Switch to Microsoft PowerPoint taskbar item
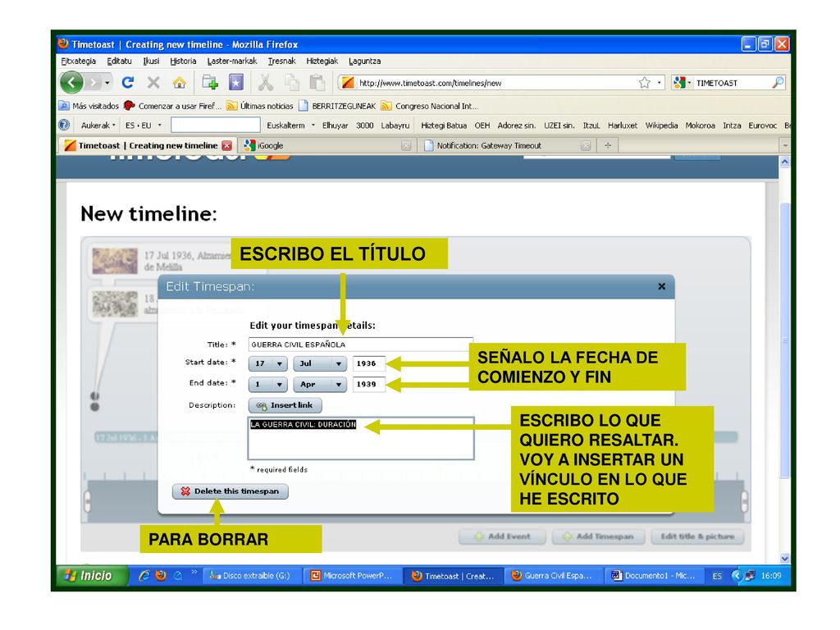The width and height of the screenshot is (840, 630). pos(352,576)
